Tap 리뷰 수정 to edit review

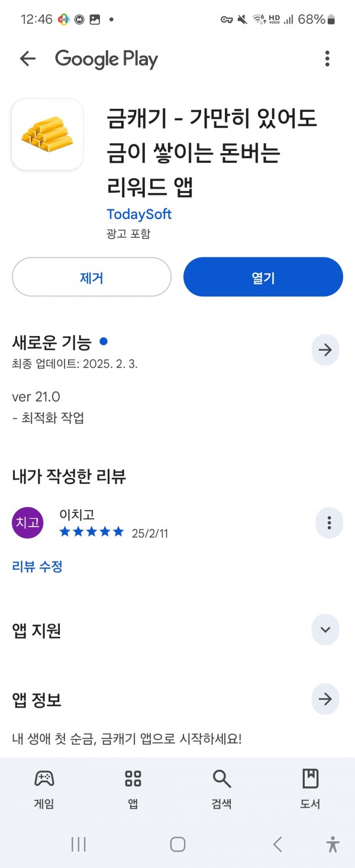pyautogui.click(x=37, y=566)
